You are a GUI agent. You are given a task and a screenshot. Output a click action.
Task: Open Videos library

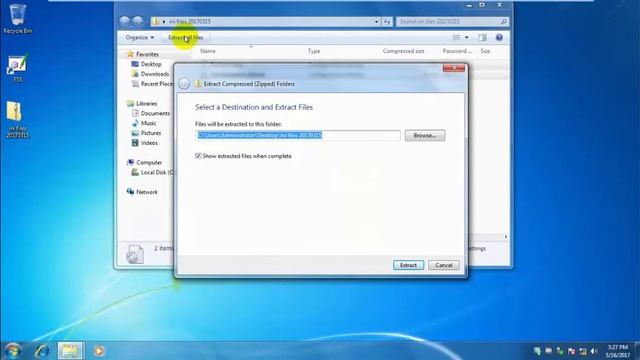149,143
